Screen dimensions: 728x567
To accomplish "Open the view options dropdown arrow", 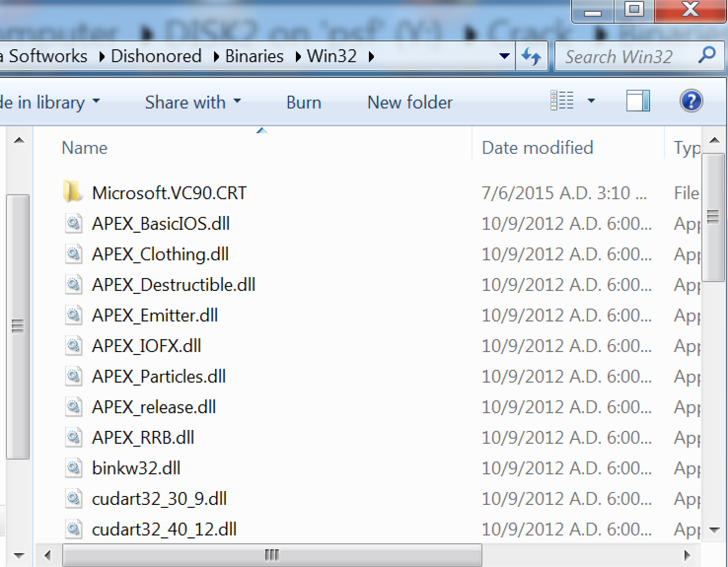I will pyautogui.click(x=591, y=102).
